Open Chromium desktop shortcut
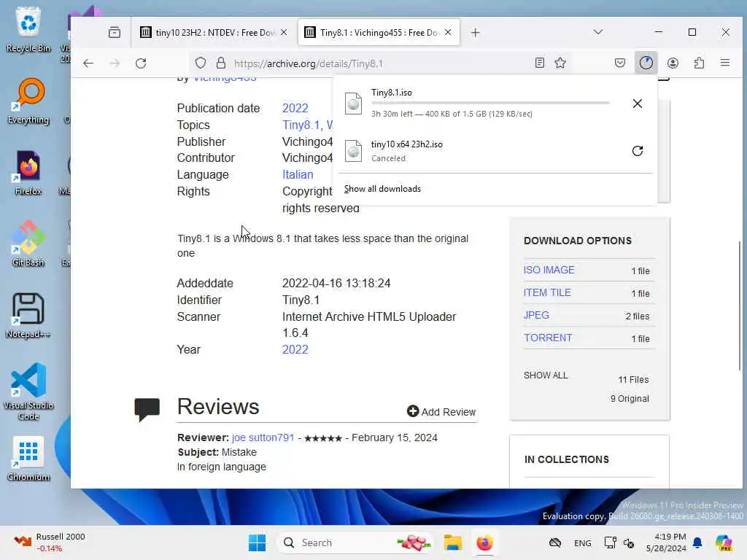747x560 pixels. [28, 458]
